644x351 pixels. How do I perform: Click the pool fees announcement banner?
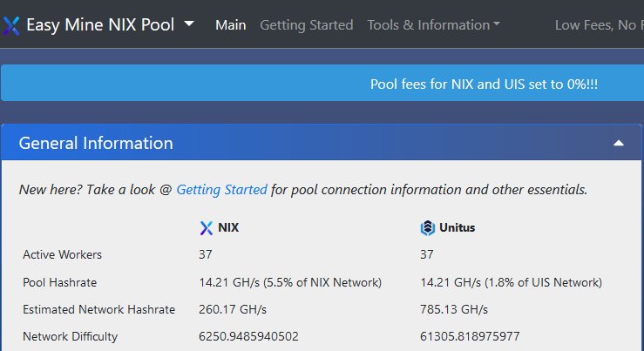point(322,83)
